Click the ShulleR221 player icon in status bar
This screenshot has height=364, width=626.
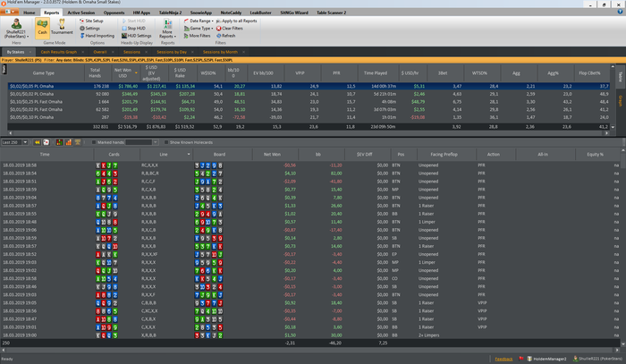[575, 359]
